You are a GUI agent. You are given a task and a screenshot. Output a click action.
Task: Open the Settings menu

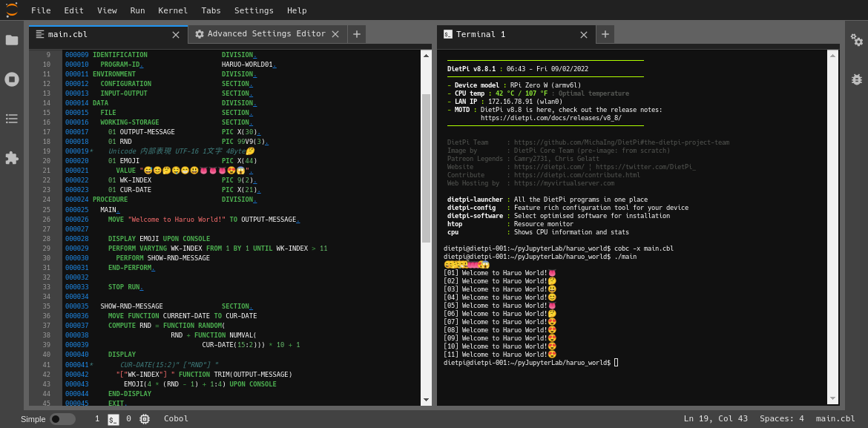pyautogui.click(x=254, y=10)
